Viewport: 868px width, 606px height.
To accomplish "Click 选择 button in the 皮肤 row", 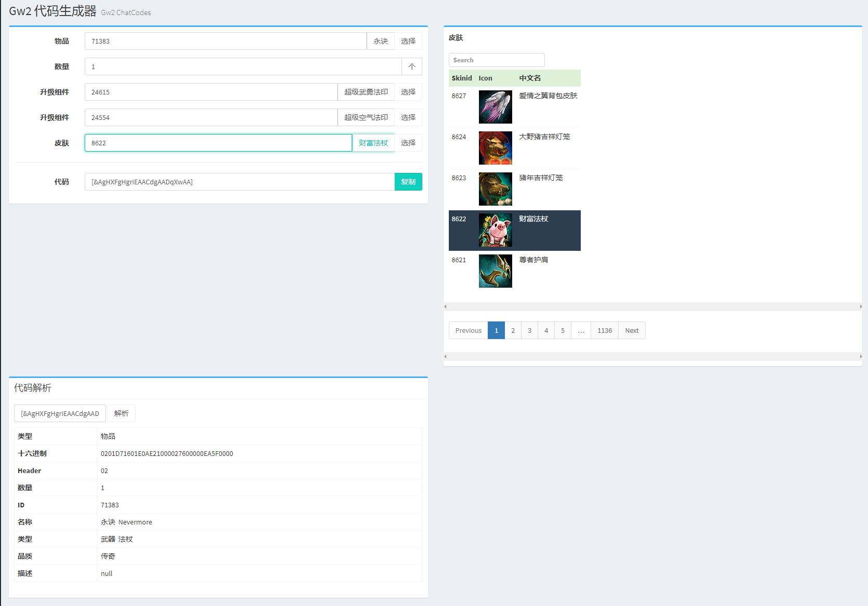I will click(408, 143).
